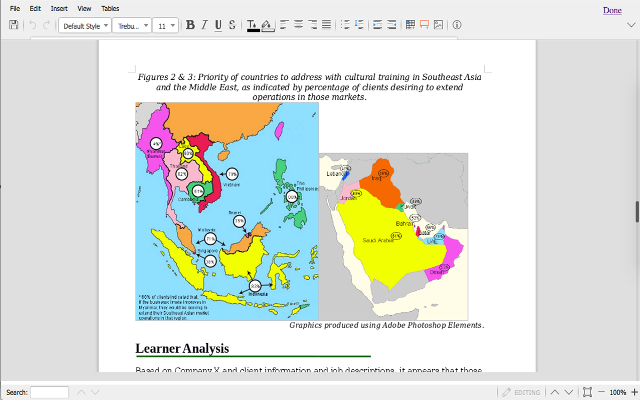Image resolution: width=640 pixels, height=400 pixels.
Task: Open the File menu
Action: tap(15, 8)
